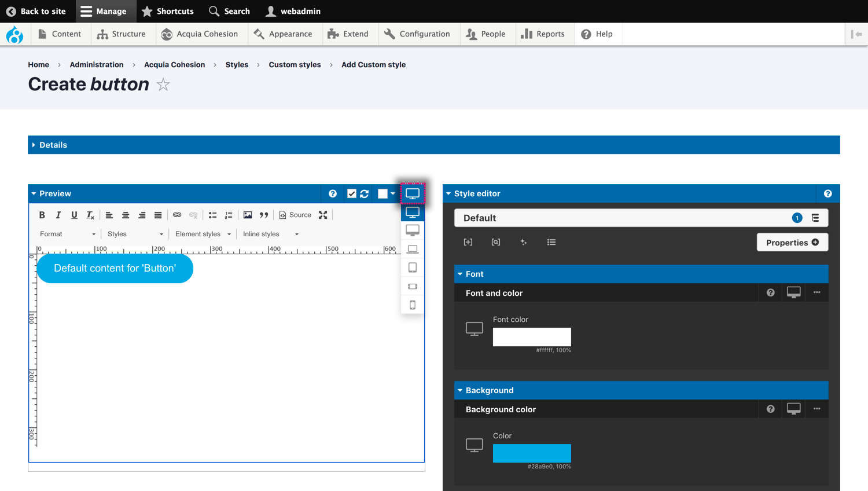Screen dimensions: 868x491
Task: Insert an image using the image icon
Action: coord(248,215)
